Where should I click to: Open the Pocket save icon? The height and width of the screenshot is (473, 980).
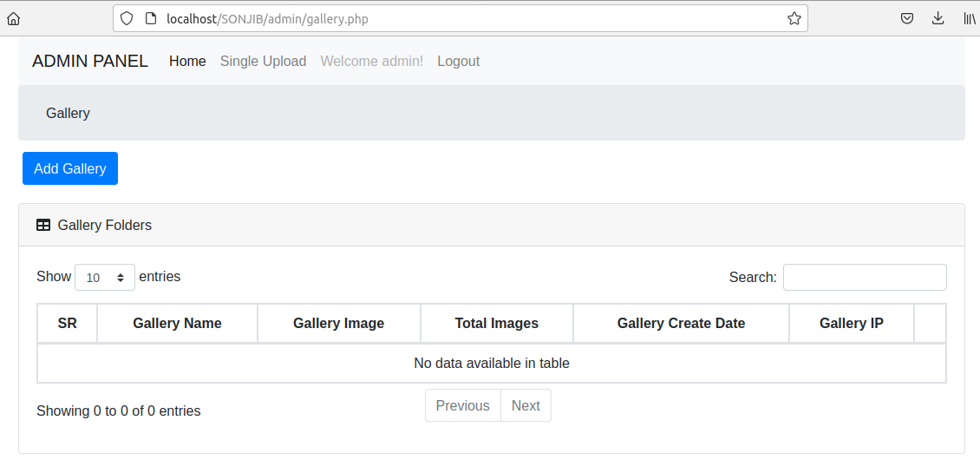[907, 19]
